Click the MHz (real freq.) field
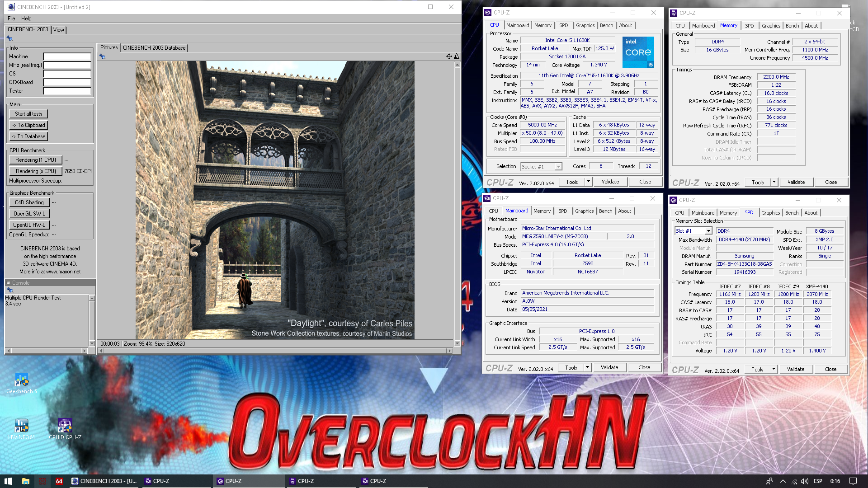 click(67, 65)
